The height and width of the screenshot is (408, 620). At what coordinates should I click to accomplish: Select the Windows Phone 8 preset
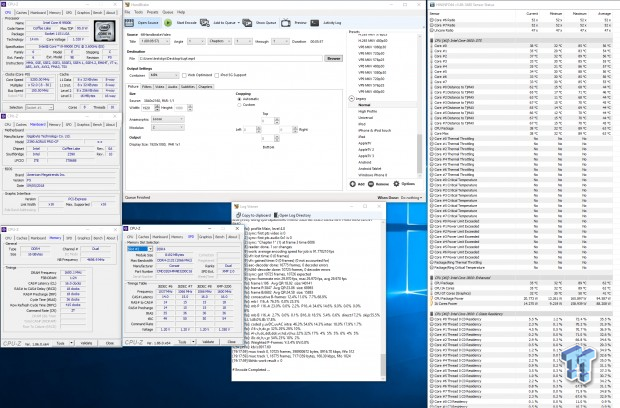[x=372, y=175]
